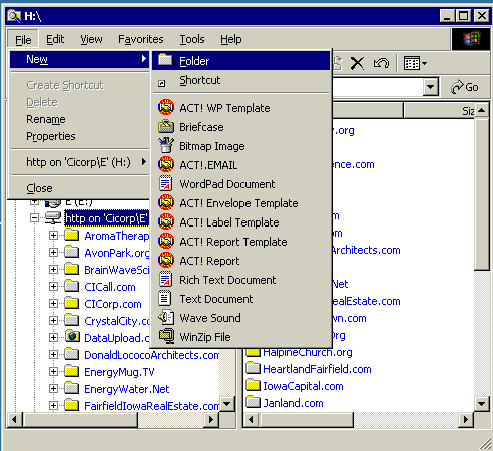
Task: Expand the AromaTherapy folder node
Action: tap(53, 236)
